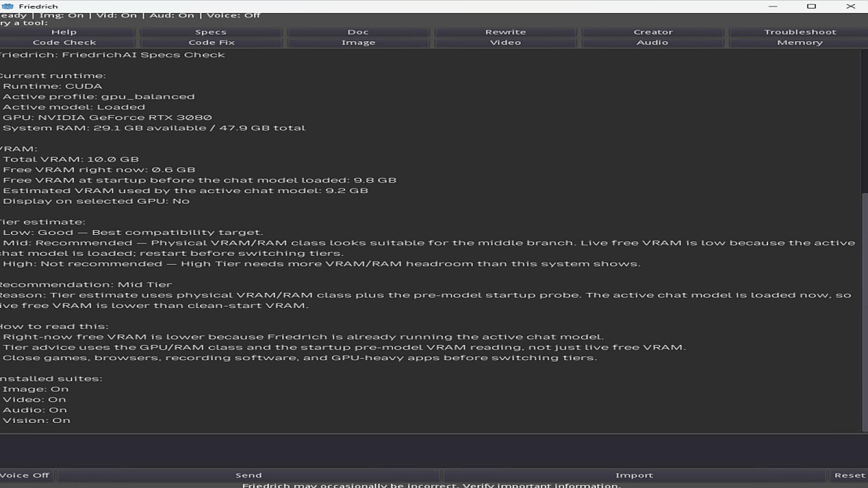Screen dimensions: 868x488
Task: Click 'Recommendation: Mid Tier' text
Action: click(86, 285)
